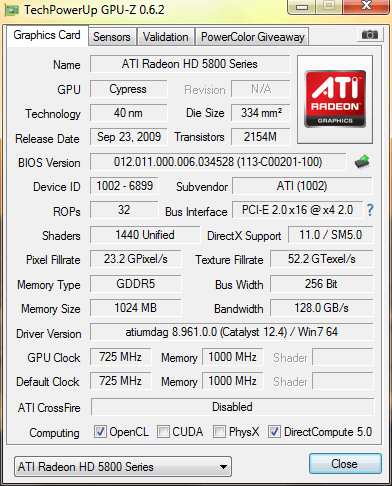Click the camera screenshot icon
392x486 pixels.
click(369, 34)
